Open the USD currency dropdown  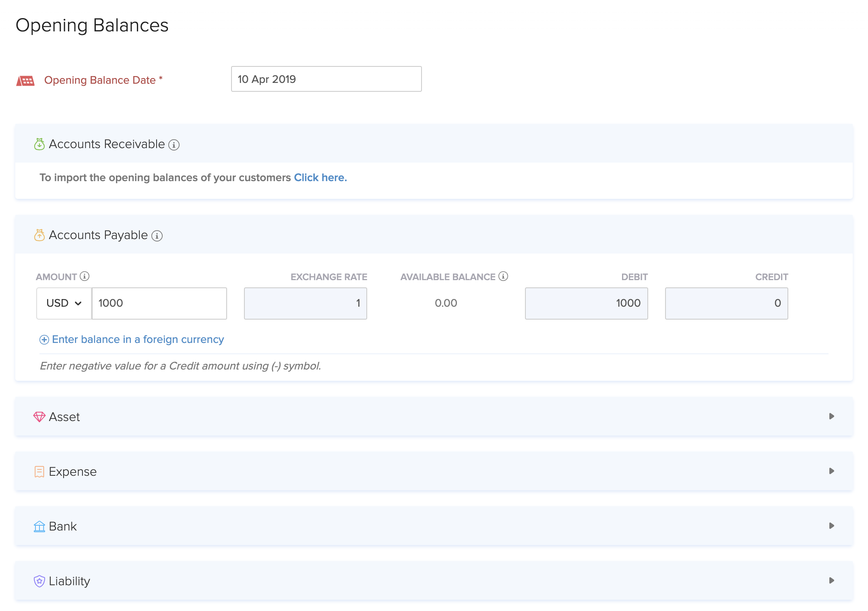[x=64, y=303]
